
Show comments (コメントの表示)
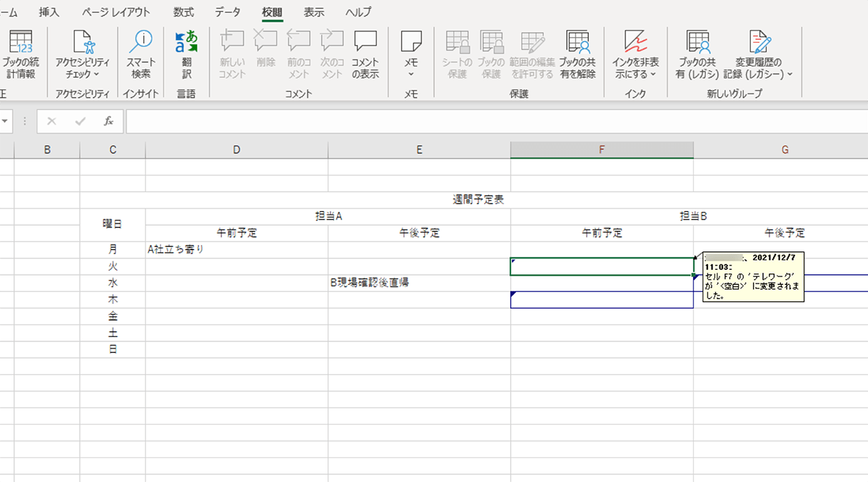(365, 55)
